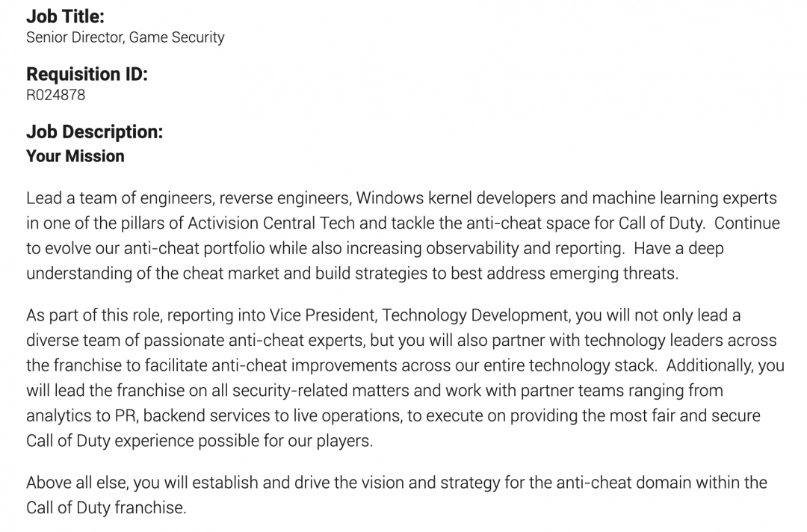Click the "Job Title:" heading
The width and height of the screenshot is (807, 532).
coord(65,16)
